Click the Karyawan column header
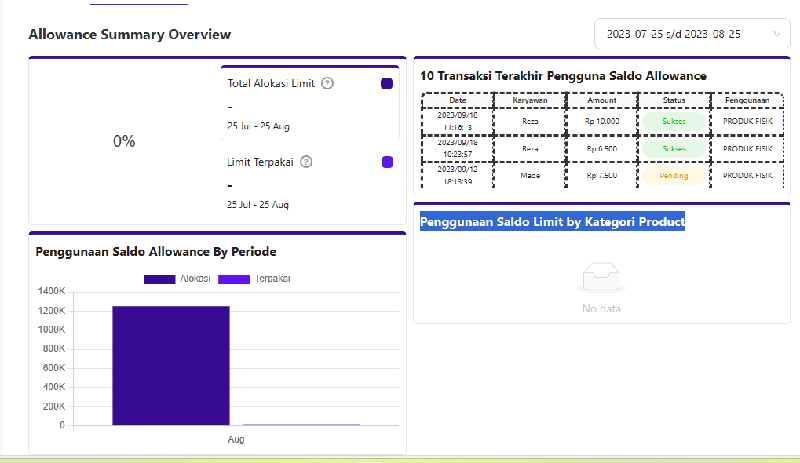Image resolution: width=800 pixels, height=463 pixels. tap(530, 100)
